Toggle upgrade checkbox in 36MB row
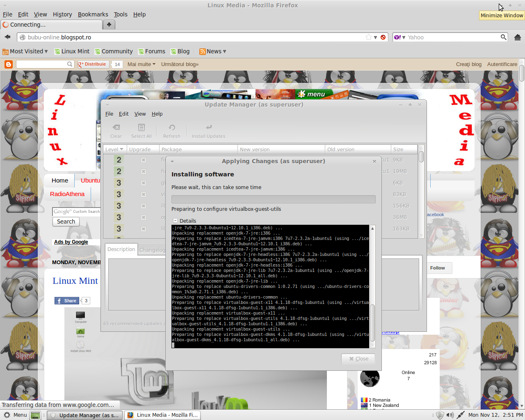Screen dimensions: 525x420 pos(144,217)
